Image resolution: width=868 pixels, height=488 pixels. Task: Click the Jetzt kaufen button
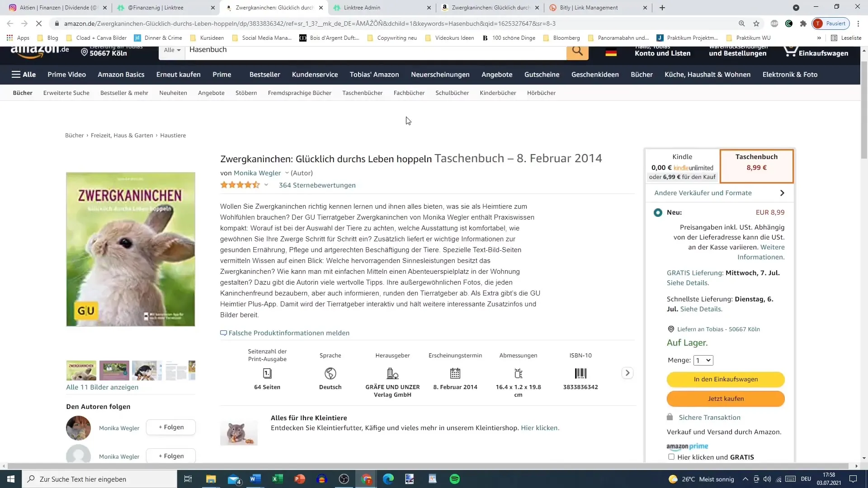[x=726, y=399]
